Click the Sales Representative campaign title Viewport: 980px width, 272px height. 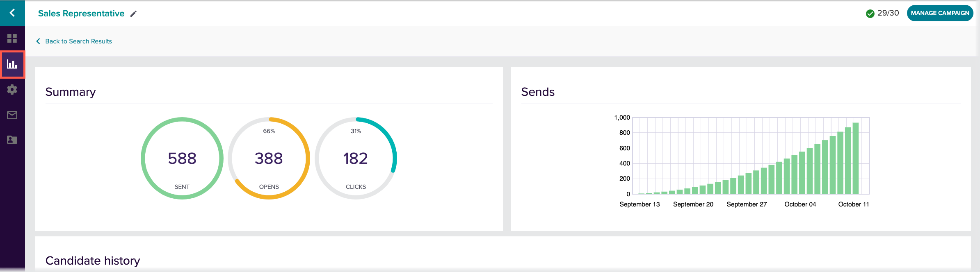point(81,14)
